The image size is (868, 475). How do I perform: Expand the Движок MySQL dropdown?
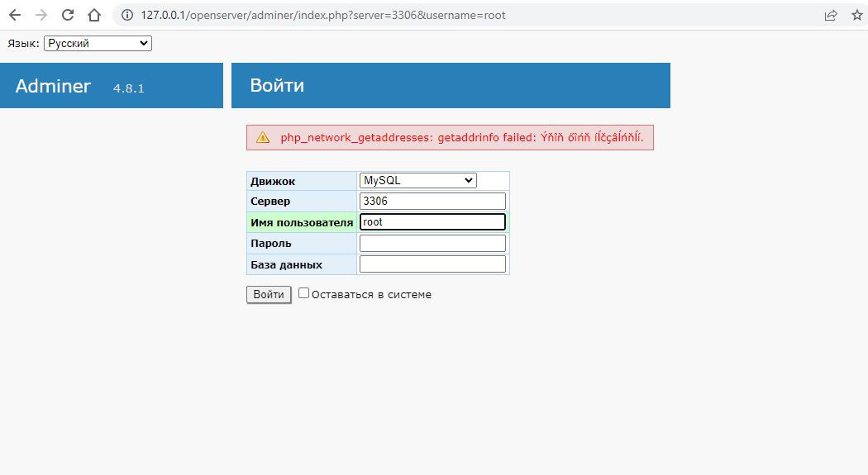click(417, 180)
